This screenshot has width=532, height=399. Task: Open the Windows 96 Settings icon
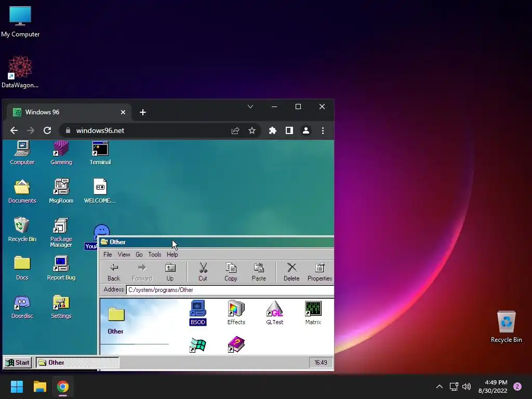(61, 307)
